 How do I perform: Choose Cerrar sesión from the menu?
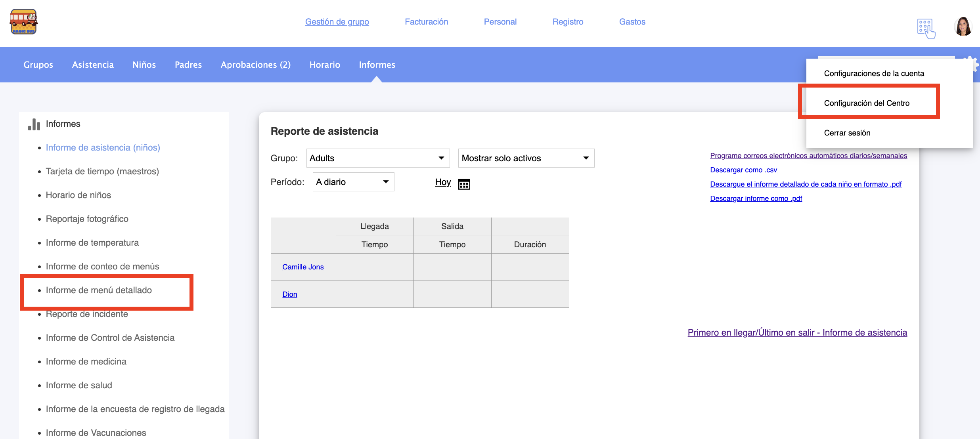pyautogui.click(x=847, y=133)
